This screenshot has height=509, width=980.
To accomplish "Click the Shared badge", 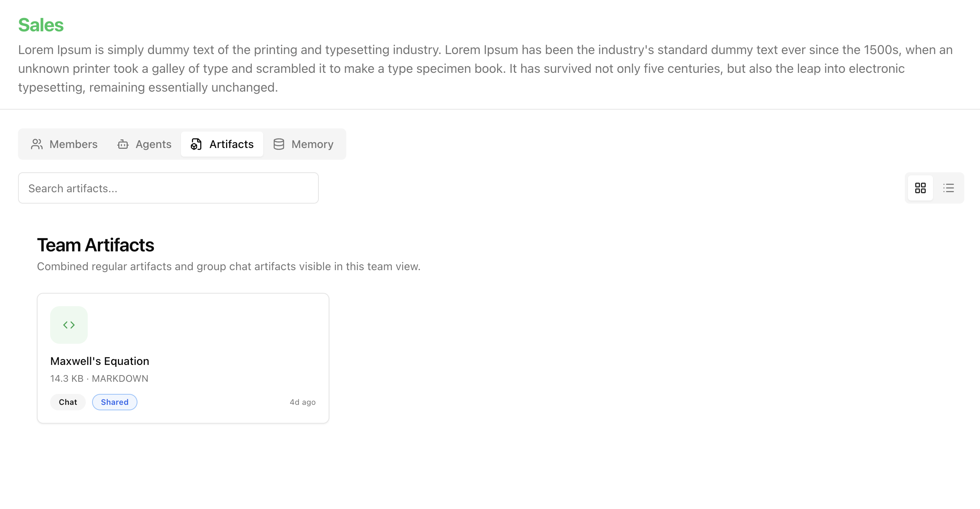I will tap(115, 402).
